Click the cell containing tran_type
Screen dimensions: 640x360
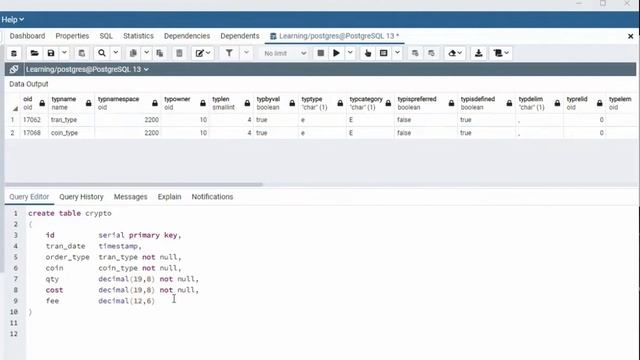[x=71, y=120]
